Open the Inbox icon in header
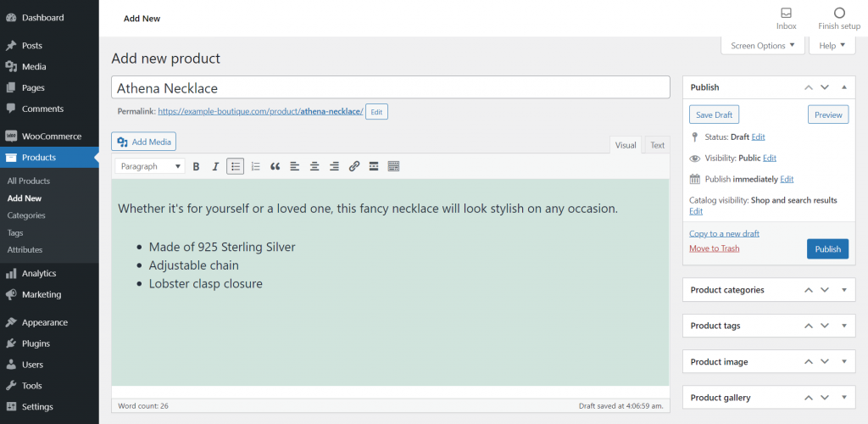Screen dimensions: 868x424 (x=786, y=18)
